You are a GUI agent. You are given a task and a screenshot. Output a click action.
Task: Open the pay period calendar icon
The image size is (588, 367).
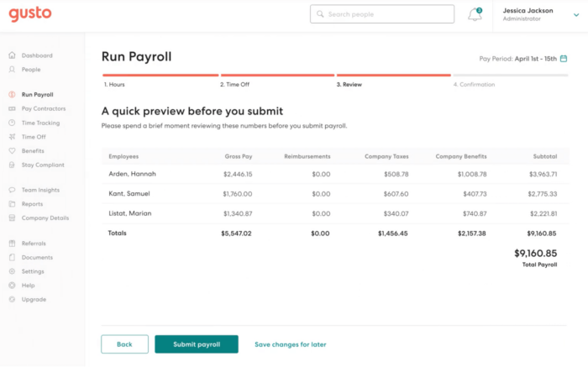[x=564, y=59]
